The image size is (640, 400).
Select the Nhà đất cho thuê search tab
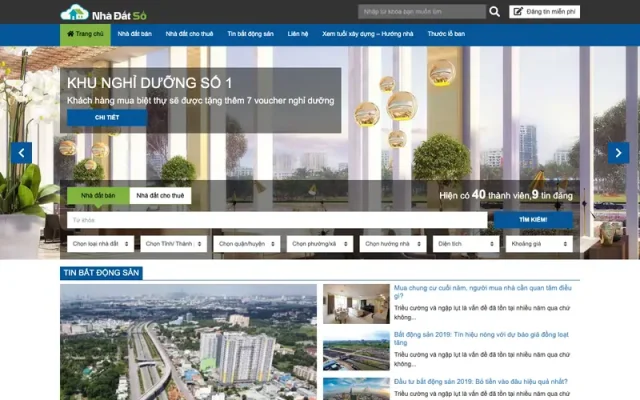coord(160,196)
